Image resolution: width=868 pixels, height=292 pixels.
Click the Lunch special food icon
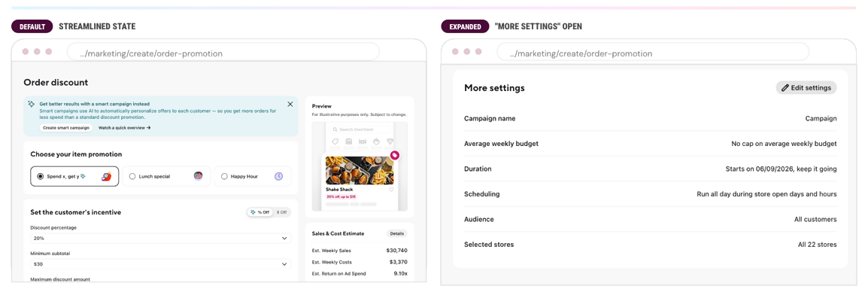[x=198, y=175]
